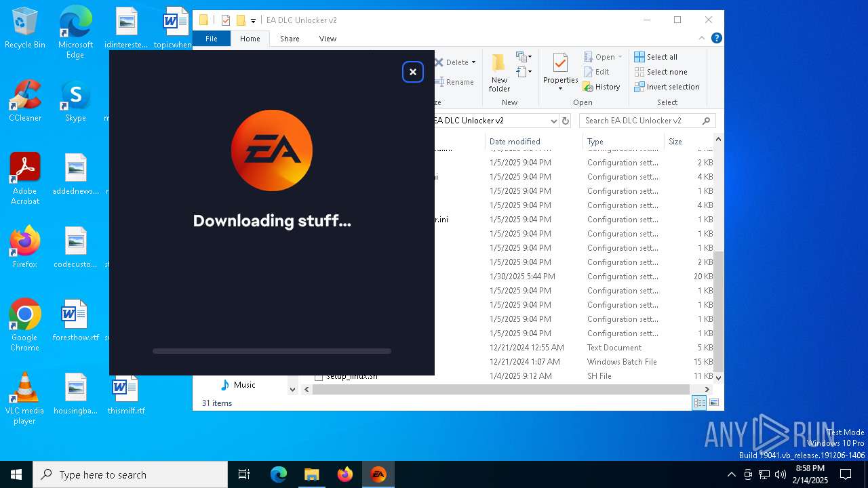Switch to Home ribbon tab

tap(250, 39)
